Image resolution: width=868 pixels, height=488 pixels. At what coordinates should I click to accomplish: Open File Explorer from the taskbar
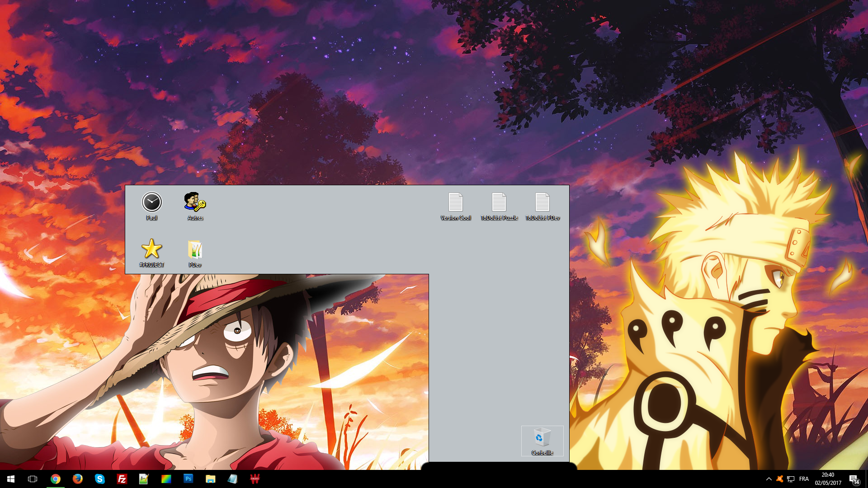point(210,479)
